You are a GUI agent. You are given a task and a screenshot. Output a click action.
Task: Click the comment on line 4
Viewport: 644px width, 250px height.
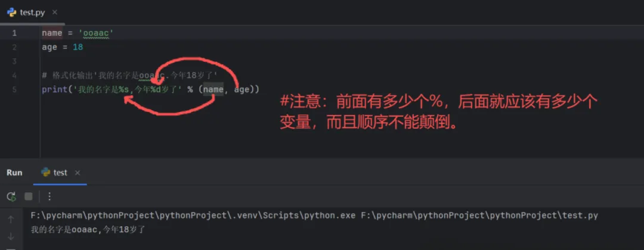click(130, 76)
